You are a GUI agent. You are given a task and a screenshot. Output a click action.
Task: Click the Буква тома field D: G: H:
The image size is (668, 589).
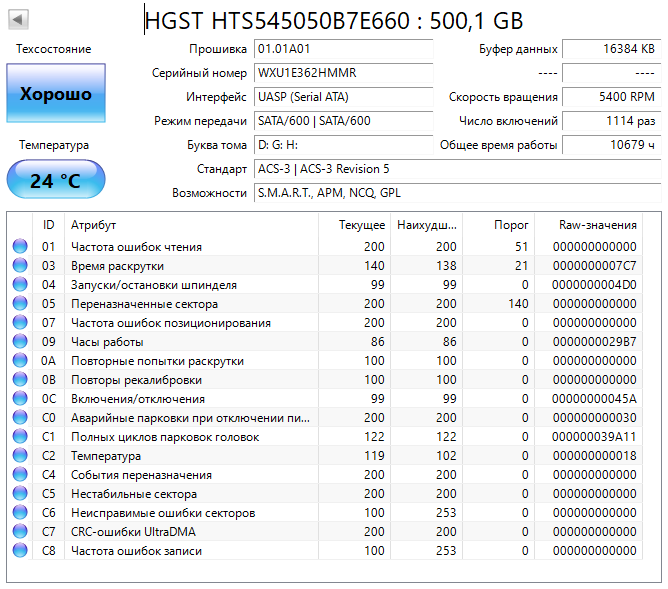pyautogui.click(x=343, y=145)
